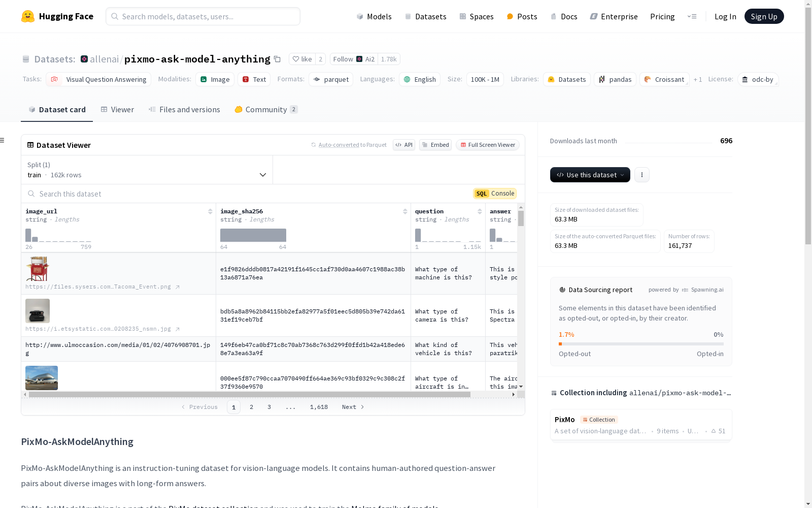Open the PixMo collection card

641,426
